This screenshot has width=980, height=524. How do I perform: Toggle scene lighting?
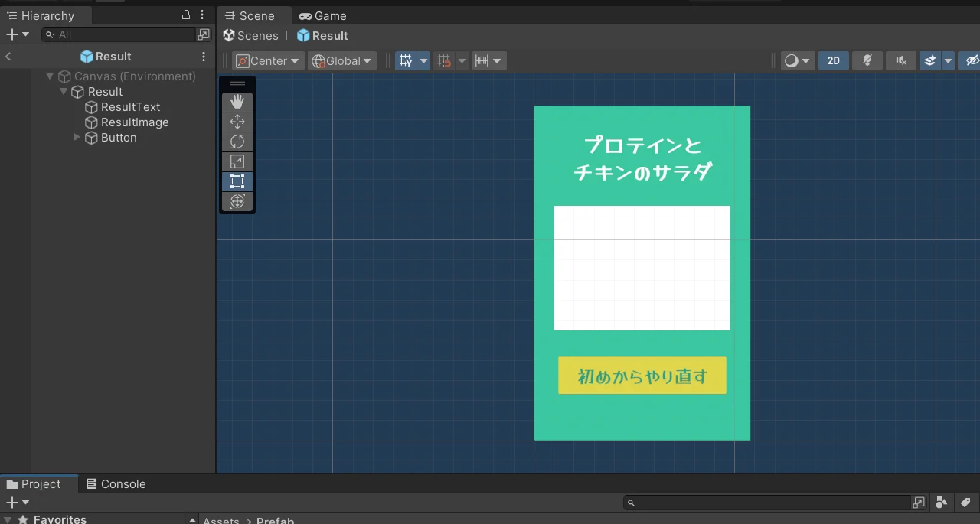coord(867,61)
